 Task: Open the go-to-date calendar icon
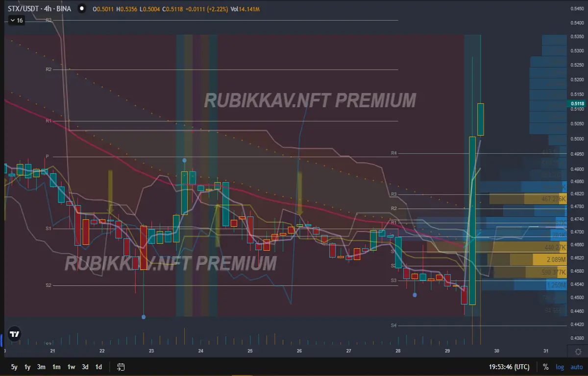121,367
